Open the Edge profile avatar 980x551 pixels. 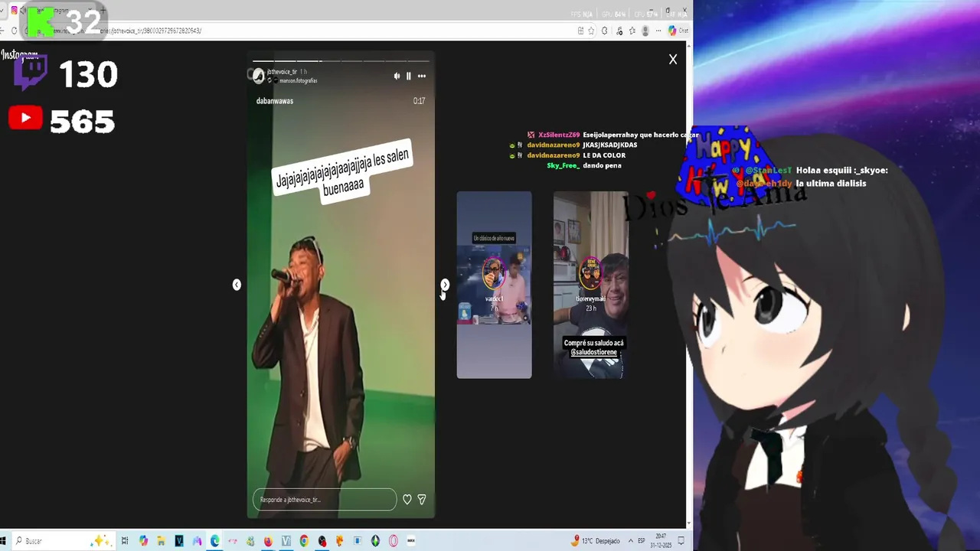(x=645, y=31)
